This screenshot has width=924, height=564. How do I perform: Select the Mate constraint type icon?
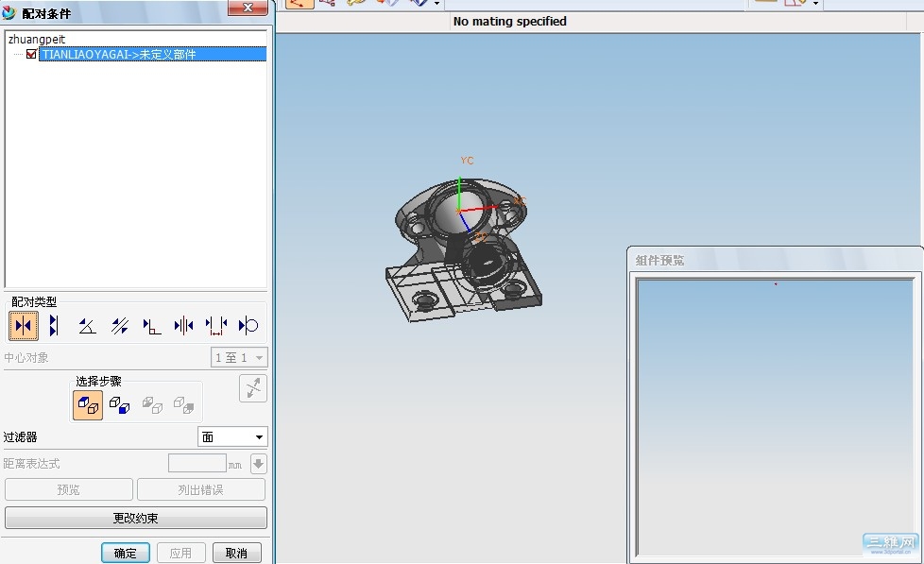(x=24, y=325)
